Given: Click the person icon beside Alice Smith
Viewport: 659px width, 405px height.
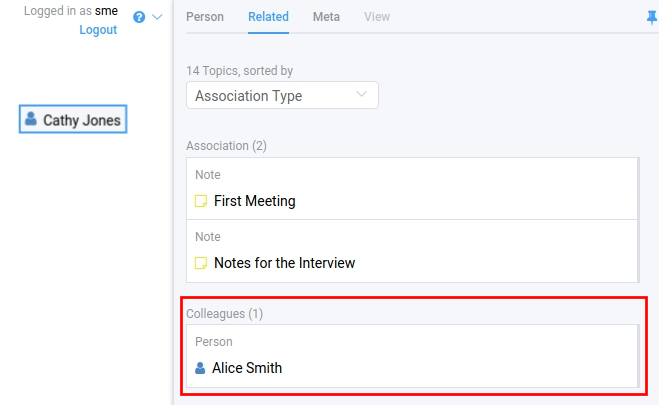Looking at the screenshot, I should (200, 367).
